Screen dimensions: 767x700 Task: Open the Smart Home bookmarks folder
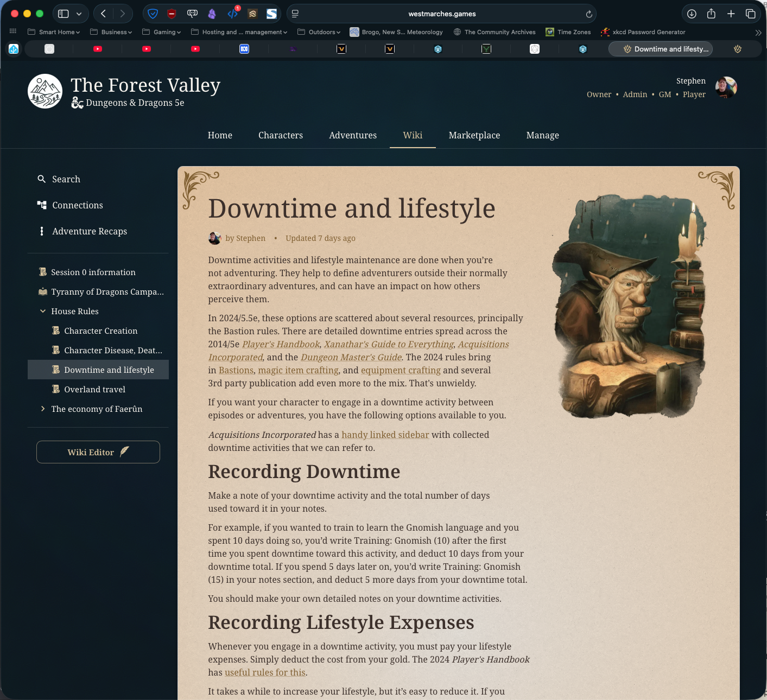(x=54, y=32)
